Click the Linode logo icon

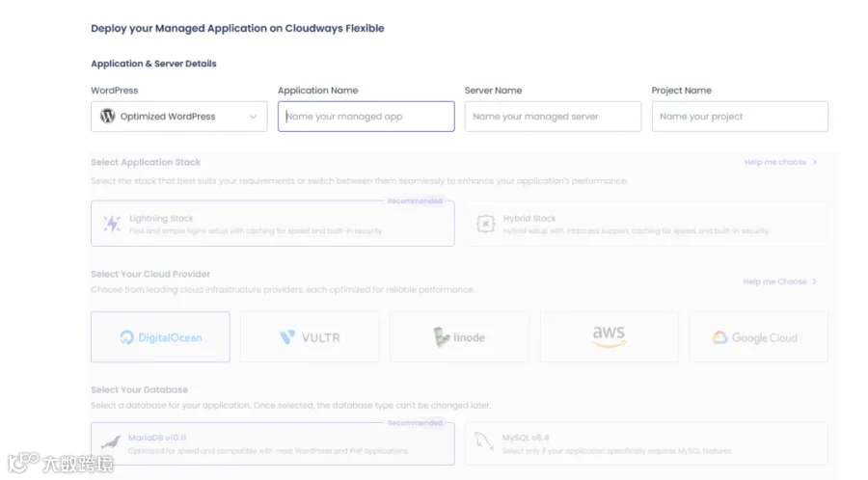point(441,336)
